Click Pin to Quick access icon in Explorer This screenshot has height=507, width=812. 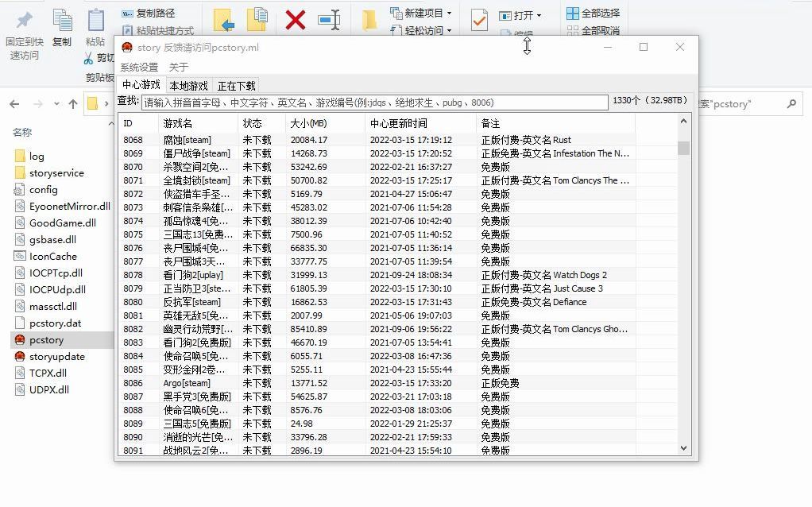tap(24, 21)
